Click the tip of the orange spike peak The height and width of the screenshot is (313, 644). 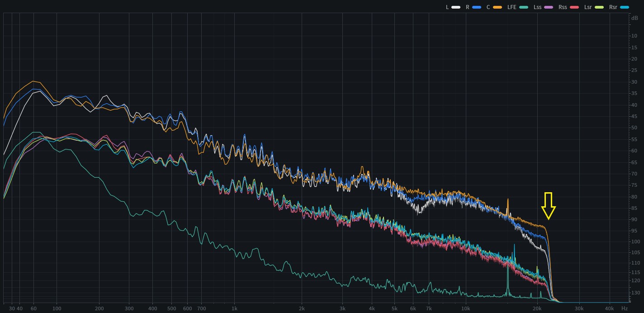click(507, 199)
